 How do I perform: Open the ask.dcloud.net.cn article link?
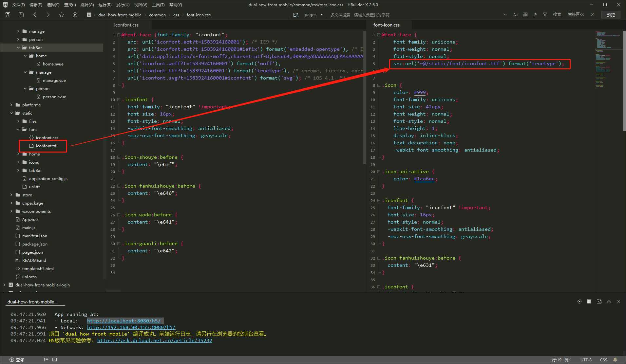[x=155, y=340]
